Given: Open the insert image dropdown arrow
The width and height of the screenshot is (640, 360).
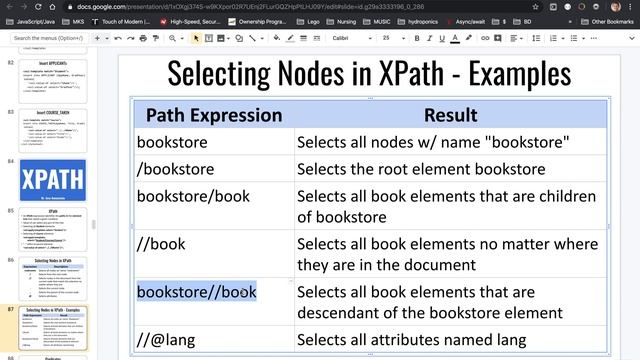Looking at the screenshot, I should click(228, 38).
